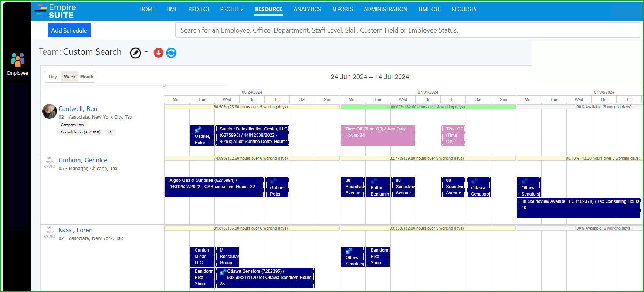
Task: Click Kassi's 33.33% utilization bar
Action: [428, 228]
